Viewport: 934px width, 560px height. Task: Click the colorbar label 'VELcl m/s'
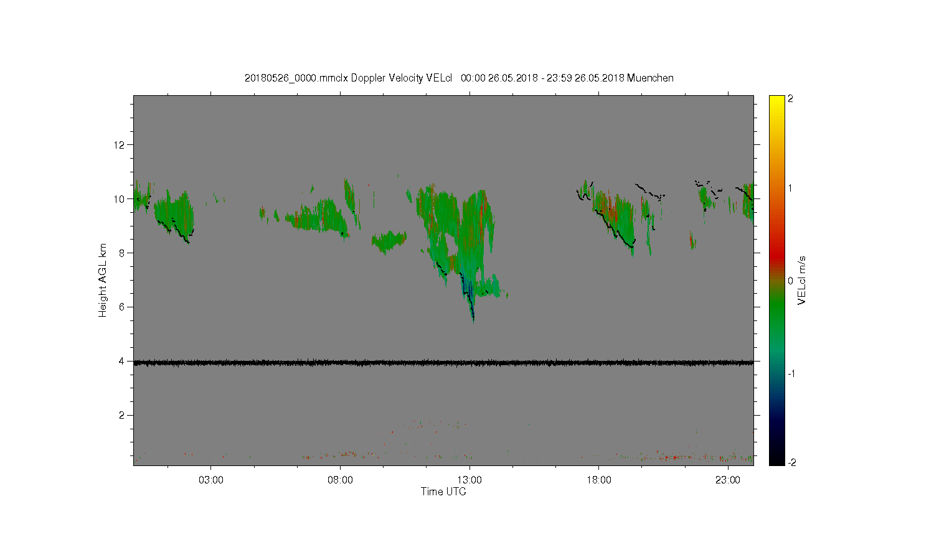click(802, 280)
